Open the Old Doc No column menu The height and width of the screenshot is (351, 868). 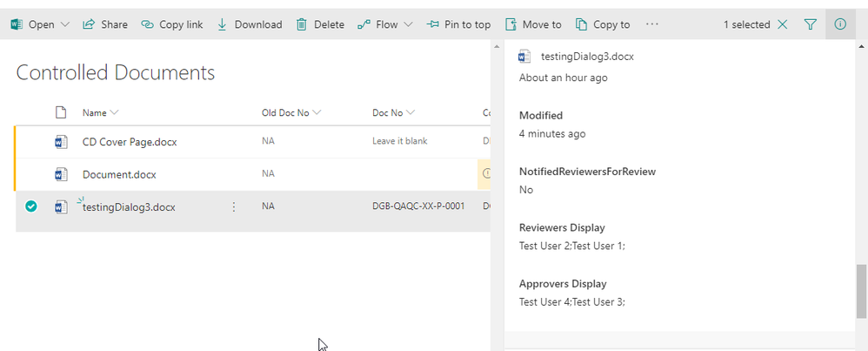291,112
